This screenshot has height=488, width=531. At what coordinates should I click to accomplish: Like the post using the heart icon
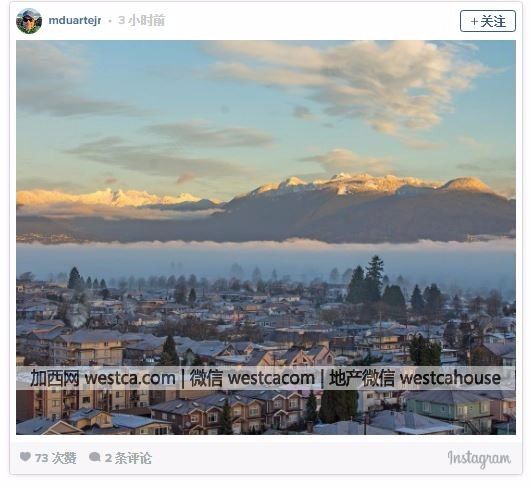25,457
